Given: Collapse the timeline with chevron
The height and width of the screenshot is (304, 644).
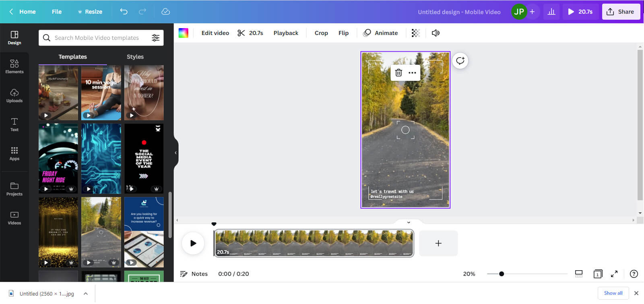Looking at the screenshot, I should tap(409, 222).
